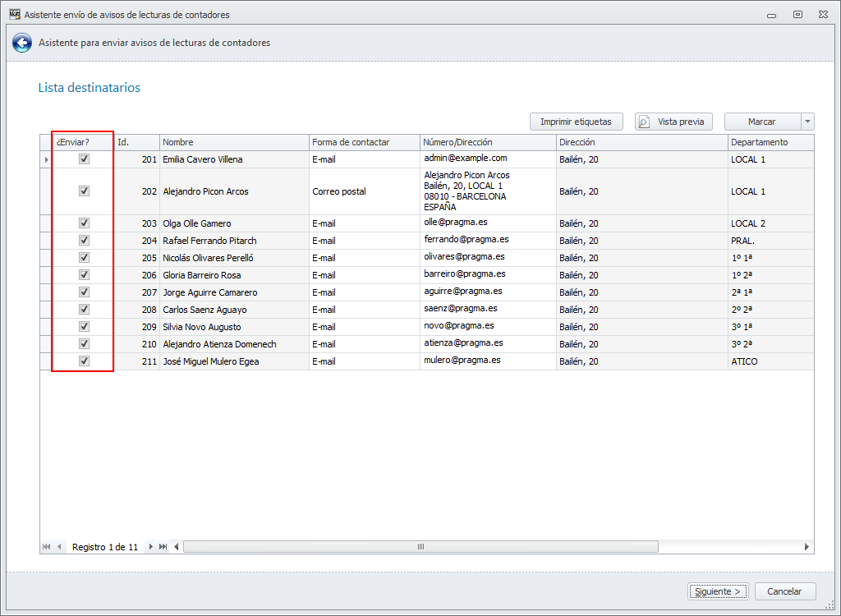This screenshot has width=841, height=616.
Task: Open the Marcar dropdown arrow
Action: 808,122
